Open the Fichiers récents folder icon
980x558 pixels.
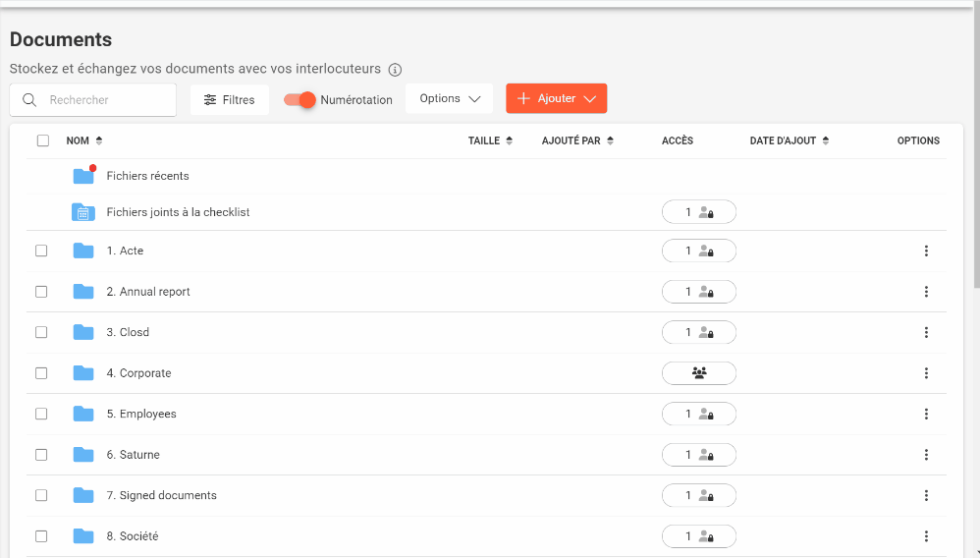[83, 176]
